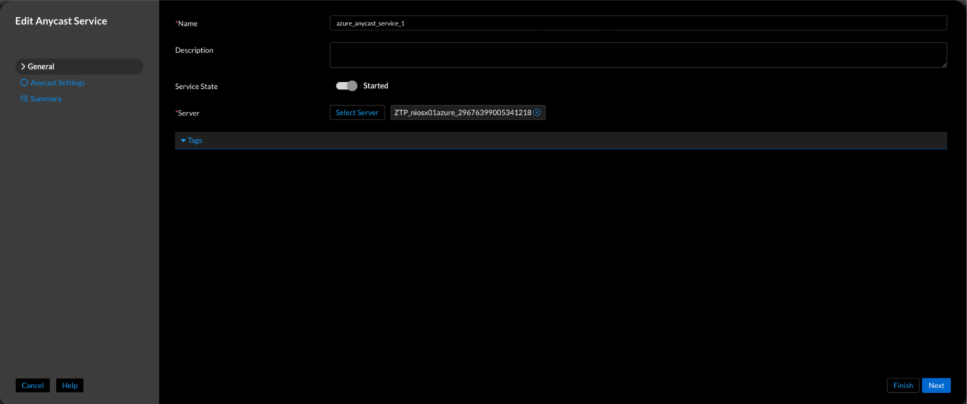The image size is (967, 404).
Task: Open the Help button
Action: [x=70, y=385]
